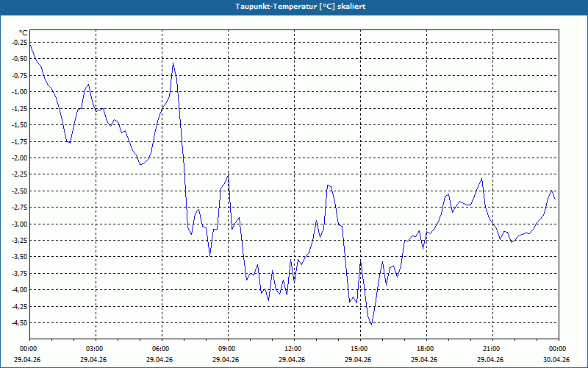This screenshot has width=588, height=368.
Task: Click the 29.04.26 date beneath 06:00
Action: pos(159,360)
